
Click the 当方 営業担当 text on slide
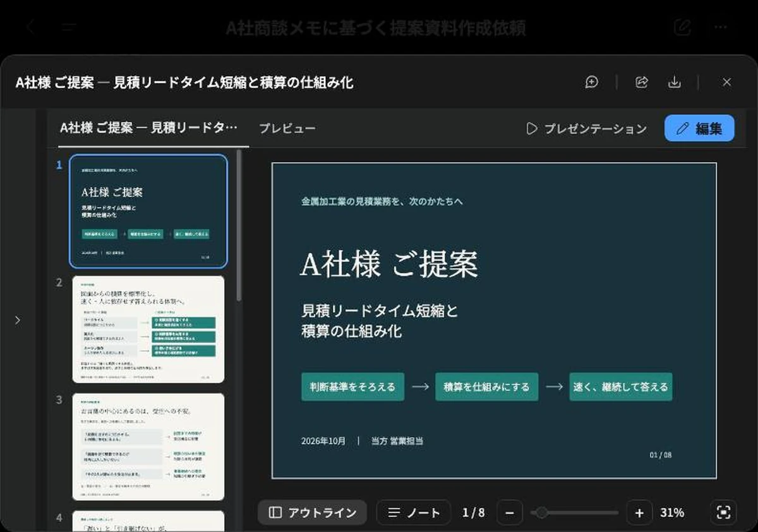tap(397, 441)
